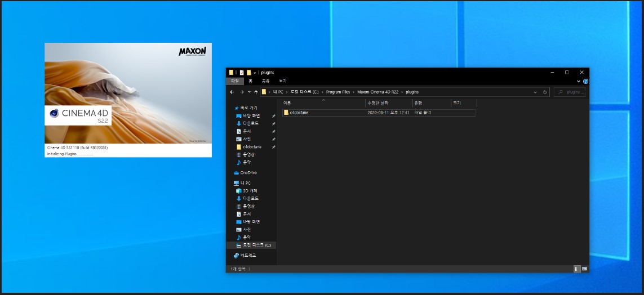The width and height of the screenshot is (644, 295).
Task: Click plugins breadcrumb in address bar
Action: pos(412,92)
